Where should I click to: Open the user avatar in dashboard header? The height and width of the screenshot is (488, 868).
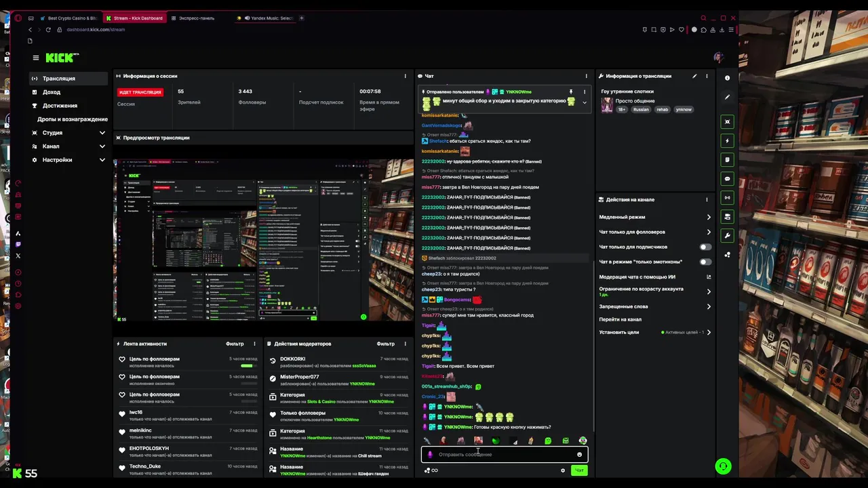pos(718,58)
